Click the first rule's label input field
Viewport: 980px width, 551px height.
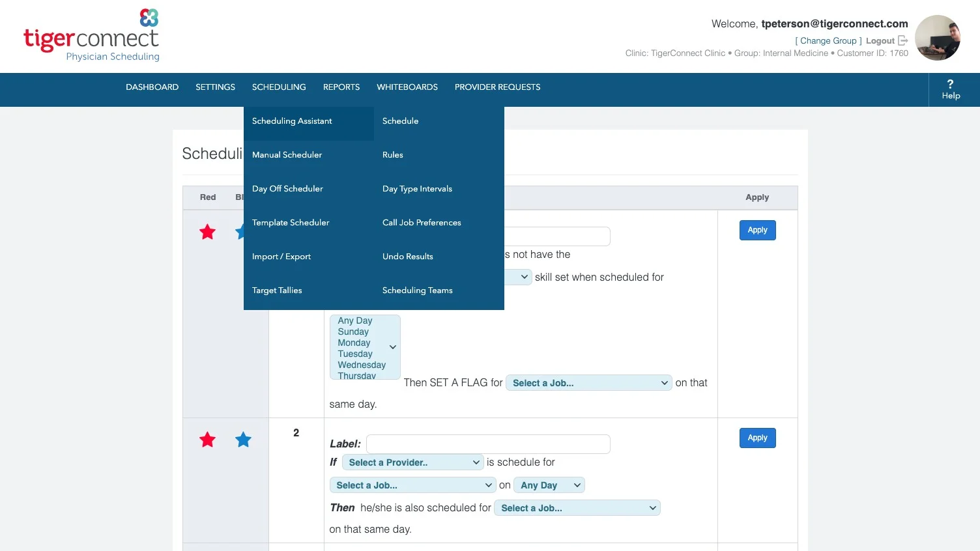(x=557, y=236)
